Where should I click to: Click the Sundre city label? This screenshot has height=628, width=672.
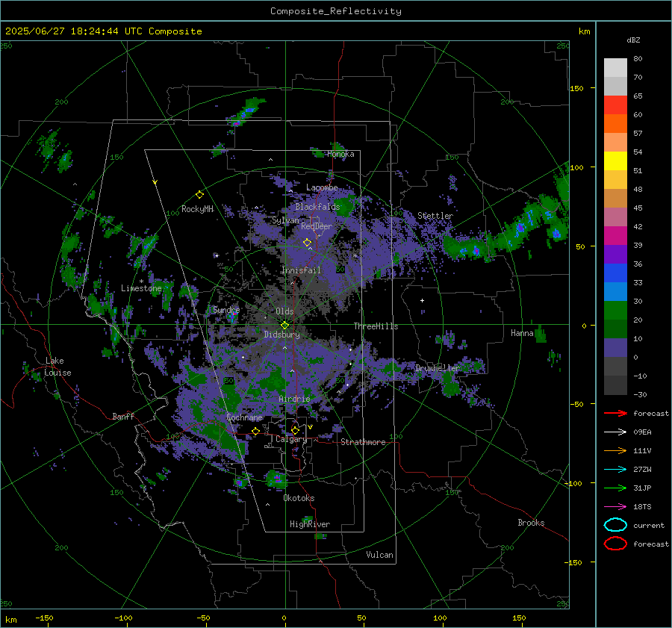click(x=226, y=309)
